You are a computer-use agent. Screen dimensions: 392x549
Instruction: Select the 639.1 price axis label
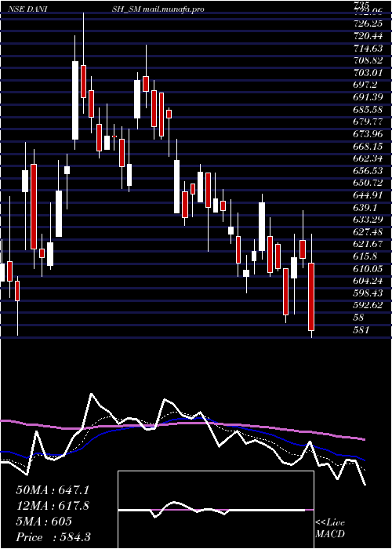367,206
